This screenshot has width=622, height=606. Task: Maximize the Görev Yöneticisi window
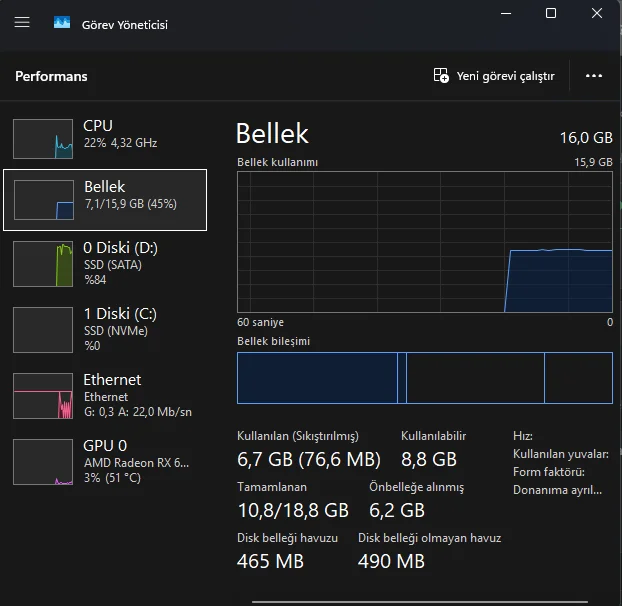point(551,13)
